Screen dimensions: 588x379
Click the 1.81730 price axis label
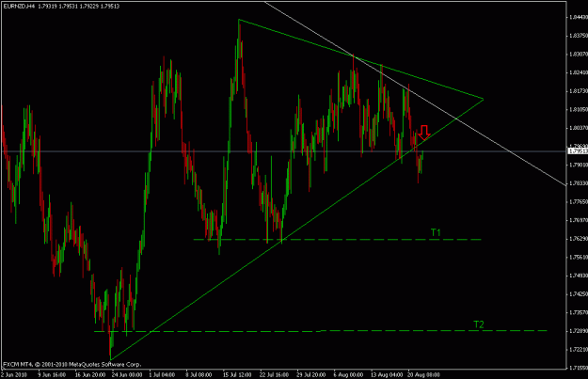point(578,91)
